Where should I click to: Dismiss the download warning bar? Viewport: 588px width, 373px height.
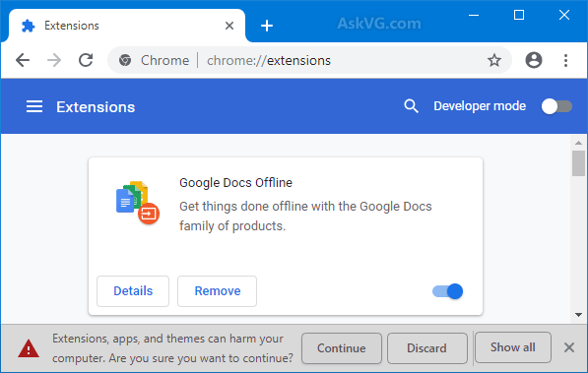click(x=569, y=347)
